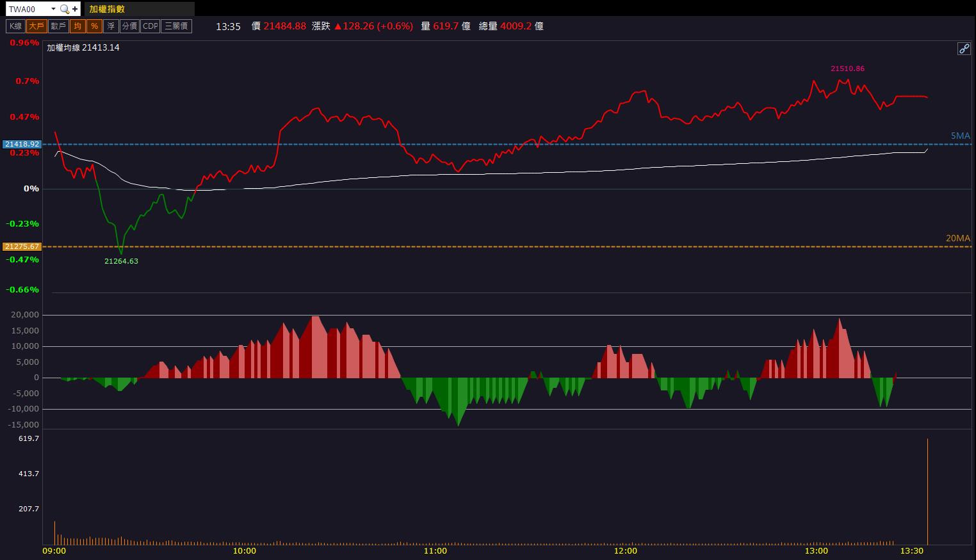This screenshot has width=976, height=560.
Task: Click the -0.66% axis label
Action: point(23,290)
